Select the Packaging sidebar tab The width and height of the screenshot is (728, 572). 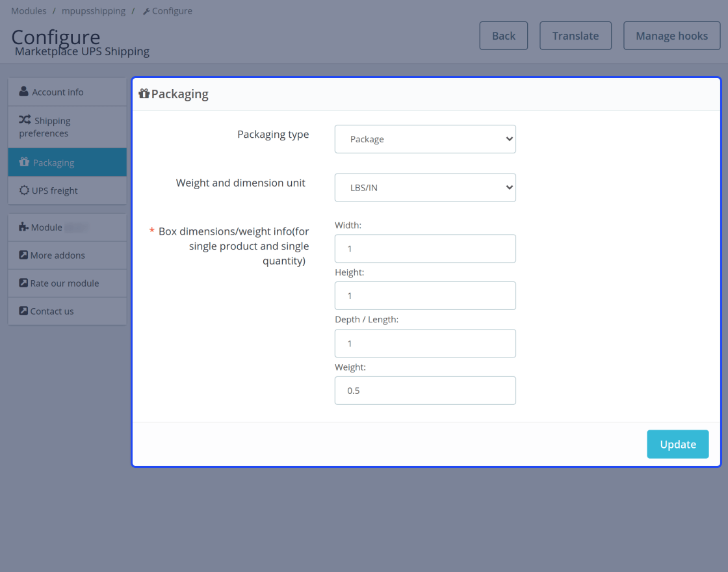coord(68,162)
